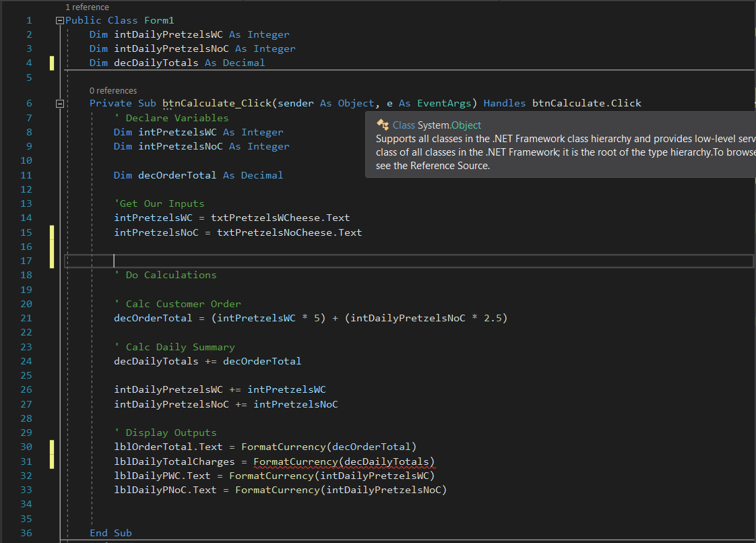Click the "' Display Outputs" comment on line 29
The width and height of the screenshot is (756, 543).
click(167, 432)
